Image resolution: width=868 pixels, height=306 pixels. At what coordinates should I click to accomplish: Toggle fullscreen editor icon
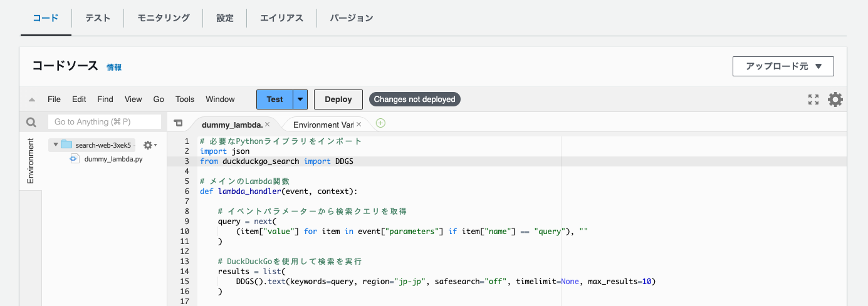(x=813, y=99)
